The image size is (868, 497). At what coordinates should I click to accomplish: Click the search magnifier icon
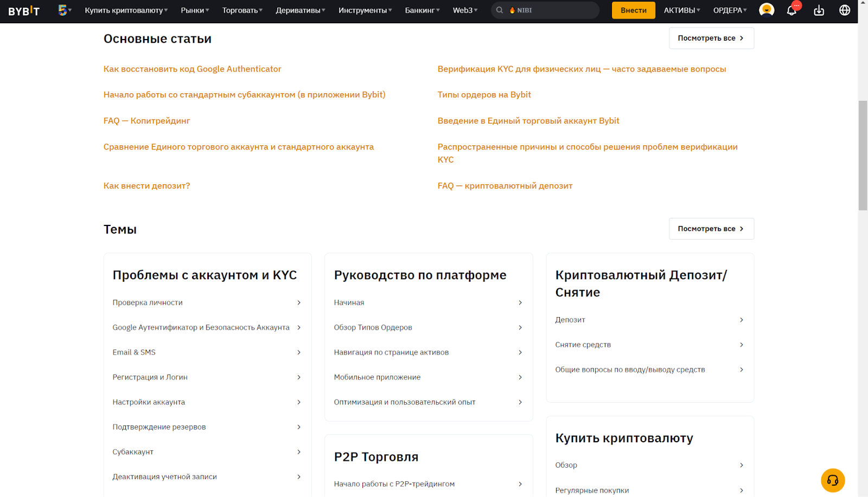[500, 10]
